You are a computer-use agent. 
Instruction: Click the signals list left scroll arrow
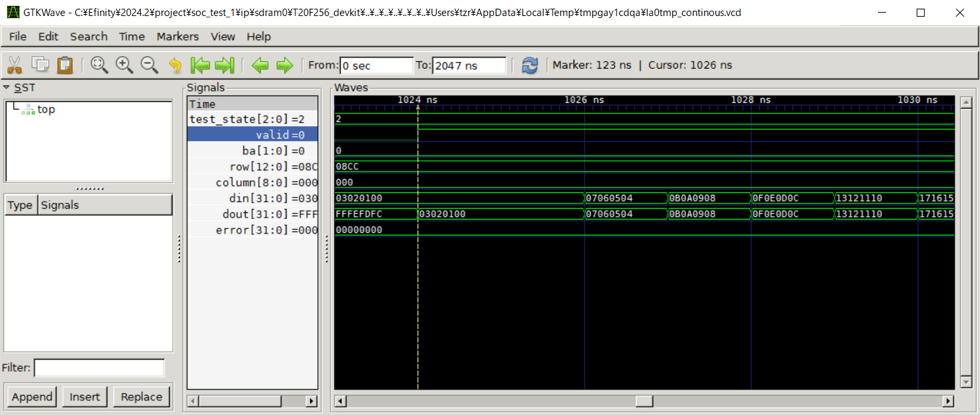pyautogui.click(x=194, y=401)
